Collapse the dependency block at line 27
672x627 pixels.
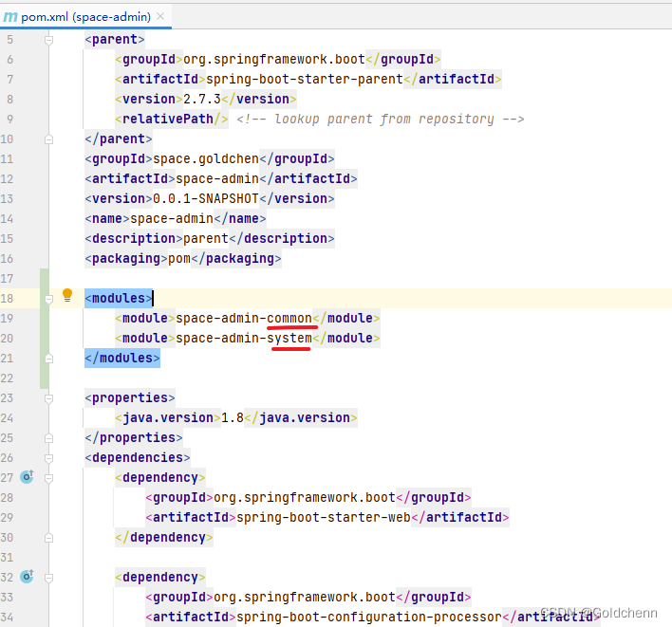pyautogui.click(x=48, y=478)
